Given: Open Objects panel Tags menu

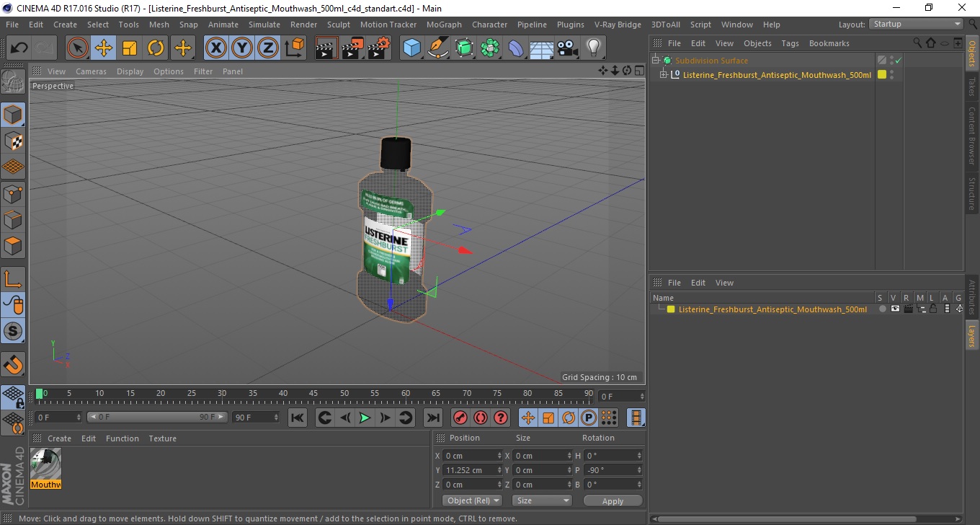Looking at the screenshot, I should [x=790, y=43].
